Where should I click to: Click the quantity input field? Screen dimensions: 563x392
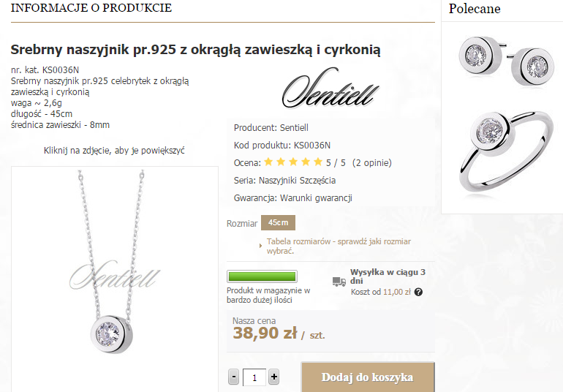(x=254, y=377)
